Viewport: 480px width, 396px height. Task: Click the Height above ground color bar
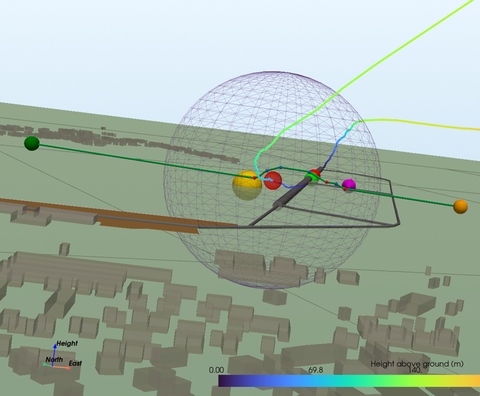349,381
